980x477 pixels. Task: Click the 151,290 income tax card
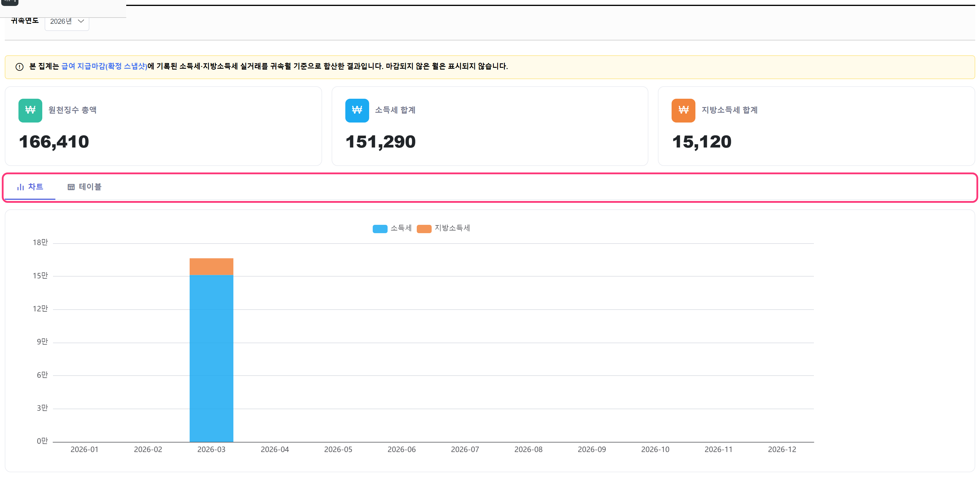coord(490,126)
